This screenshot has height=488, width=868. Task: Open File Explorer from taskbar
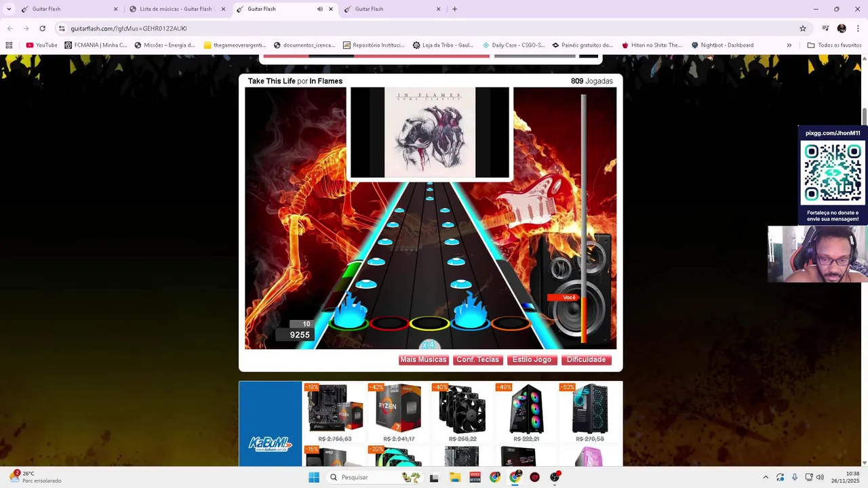tap(455, 477)
